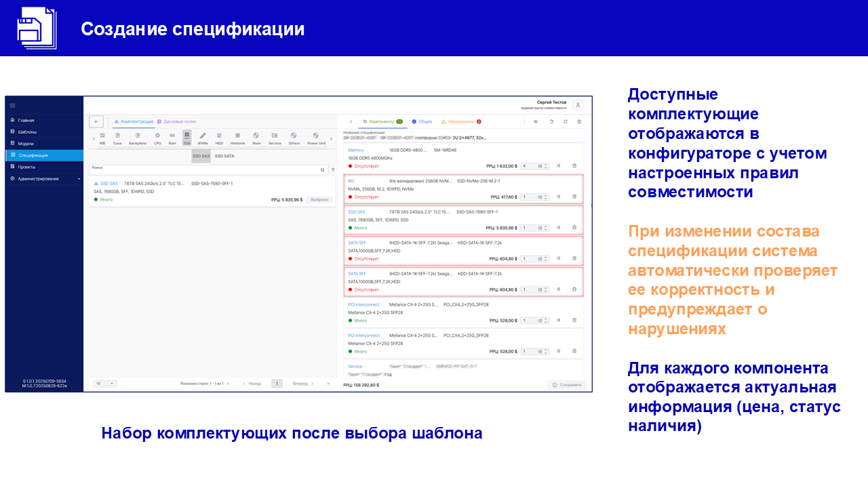Click the search magnifier icon

pos(323,169)
